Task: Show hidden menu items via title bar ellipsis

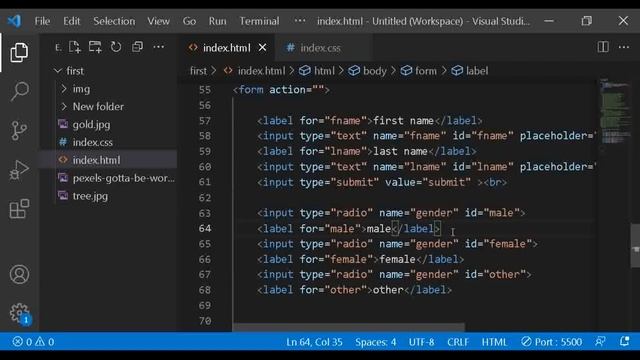Action: pos(300,20)
